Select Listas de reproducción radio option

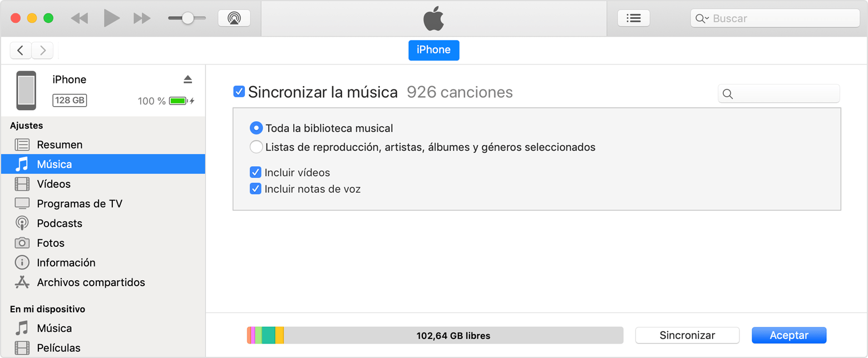click(256, 147)
